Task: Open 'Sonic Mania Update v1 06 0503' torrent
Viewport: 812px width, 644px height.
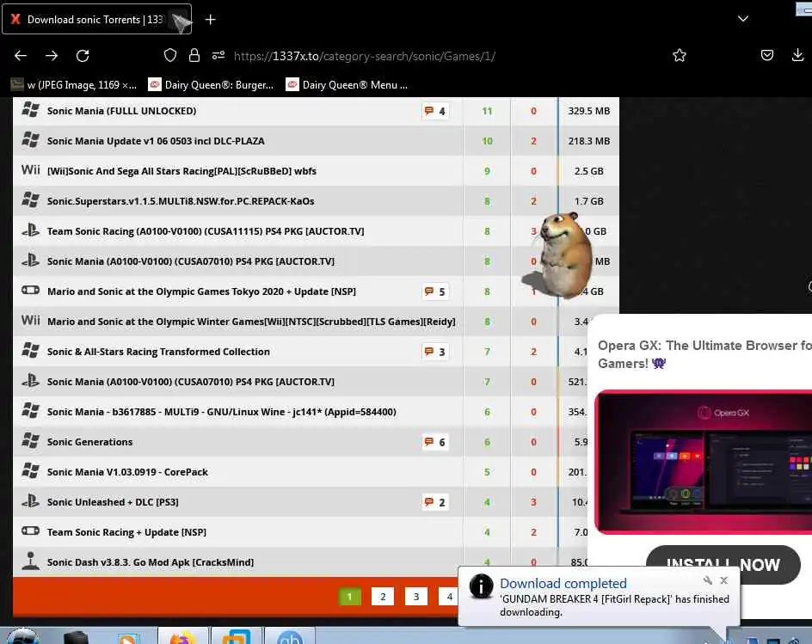Action: (156, 141)
